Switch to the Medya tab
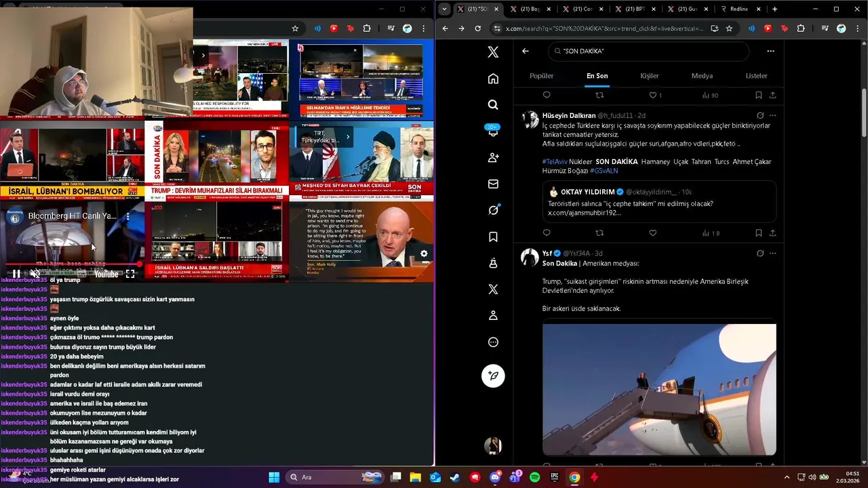 (702, 76)
